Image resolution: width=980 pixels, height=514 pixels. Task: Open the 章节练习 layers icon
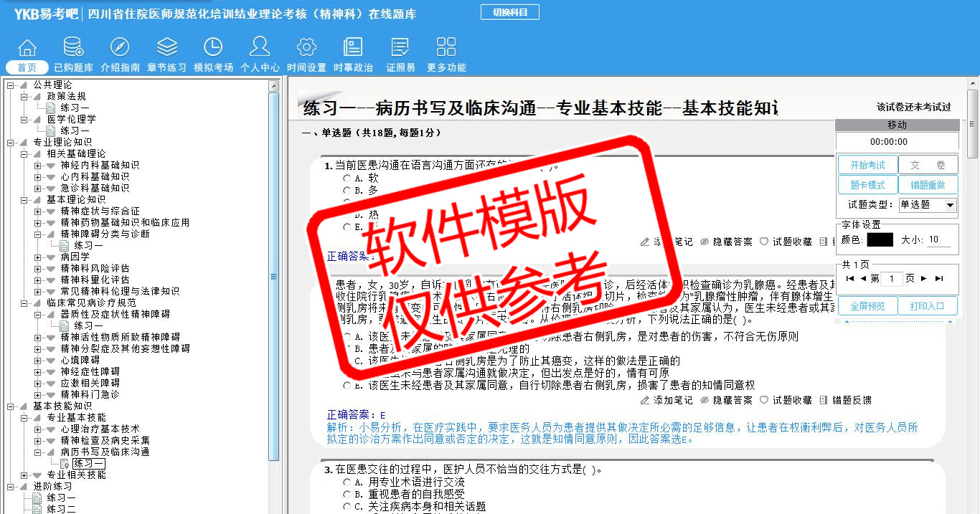[x=166, y=47]
